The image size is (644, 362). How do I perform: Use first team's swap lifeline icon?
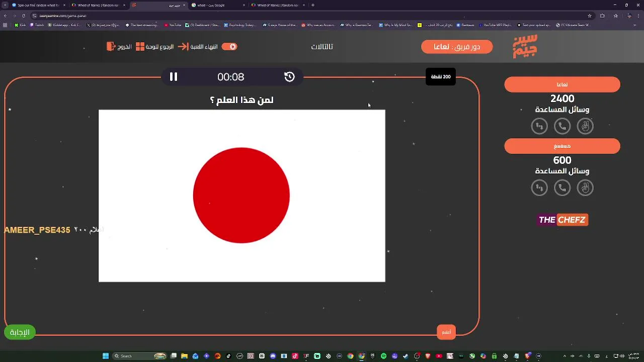[x=539, y=126]
